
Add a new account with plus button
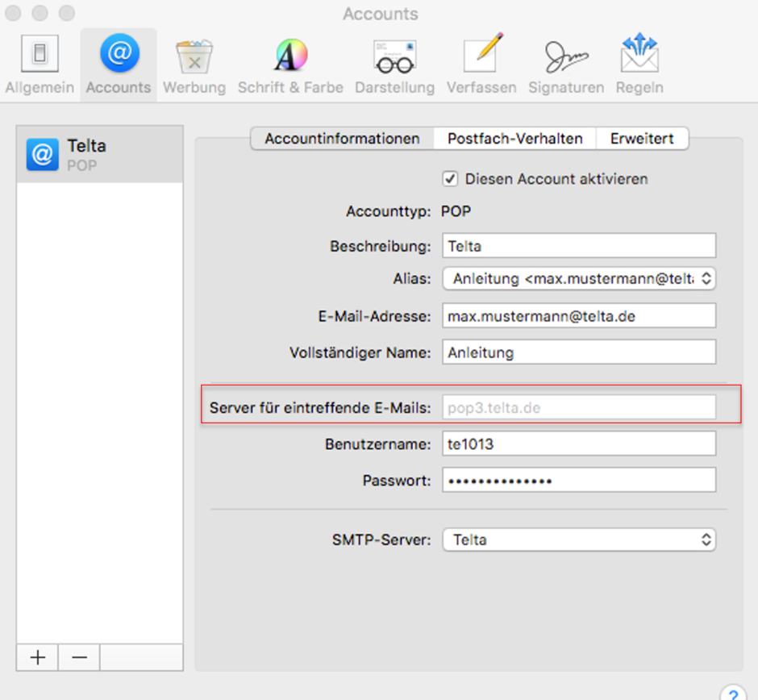tap(38, 657)
